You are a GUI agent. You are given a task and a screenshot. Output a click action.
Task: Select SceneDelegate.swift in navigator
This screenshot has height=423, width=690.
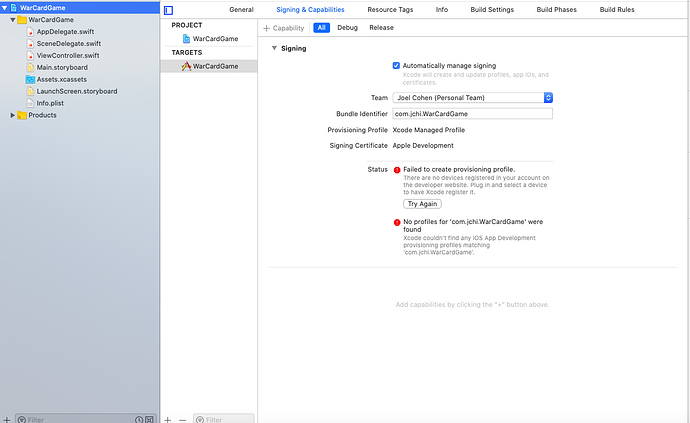click(69, 44)
